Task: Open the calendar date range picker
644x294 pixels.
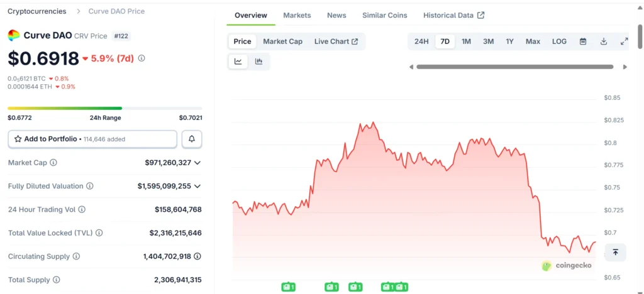Action: [583, 41]
